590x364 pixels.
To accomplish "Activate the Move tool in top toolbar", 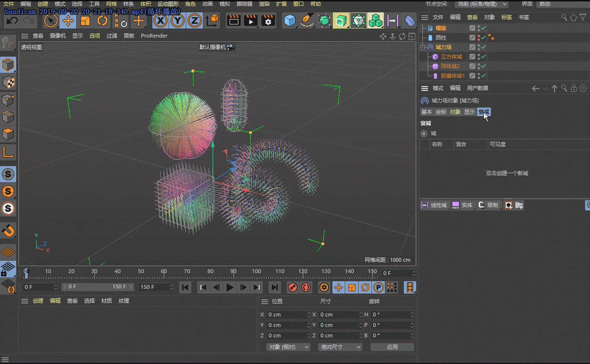I will click(x=68, y=21).
